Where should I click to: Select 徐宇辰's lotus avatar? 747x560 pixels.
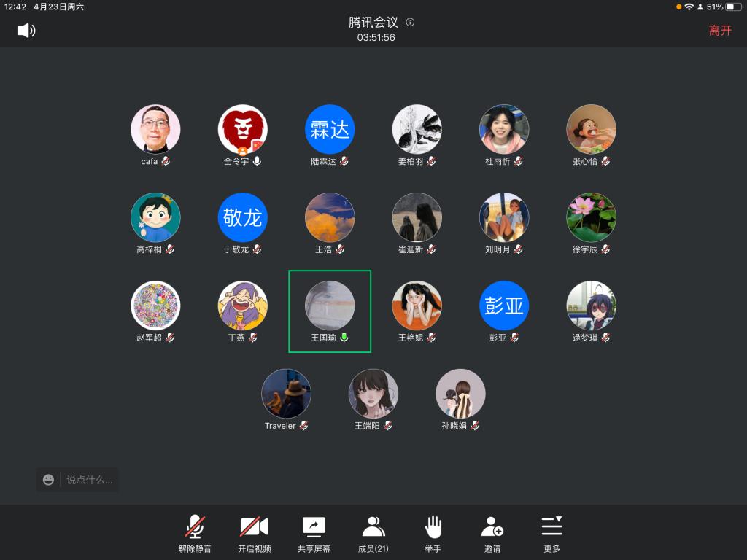591,217
